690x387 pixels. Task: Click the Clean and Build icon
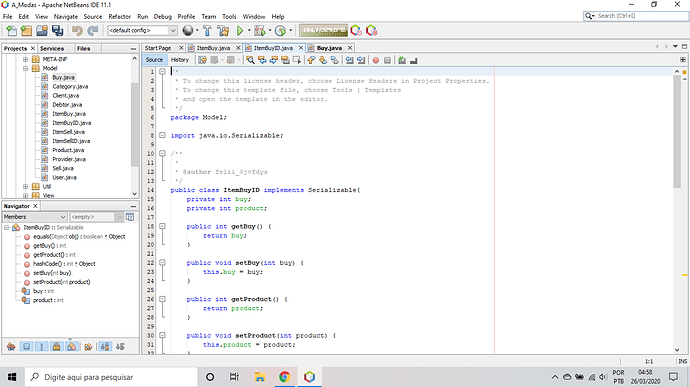(x=223, y=30)
